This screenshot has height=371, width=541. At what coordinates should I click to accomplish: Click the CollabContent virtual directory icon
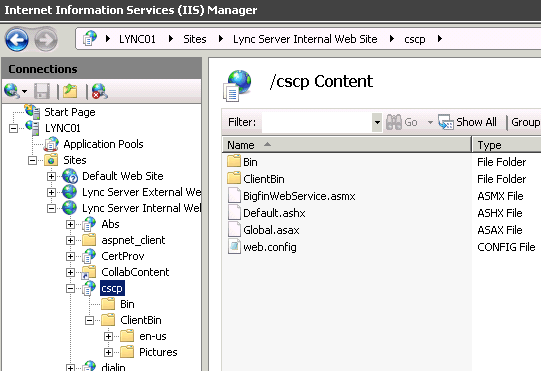coord(89,272)
